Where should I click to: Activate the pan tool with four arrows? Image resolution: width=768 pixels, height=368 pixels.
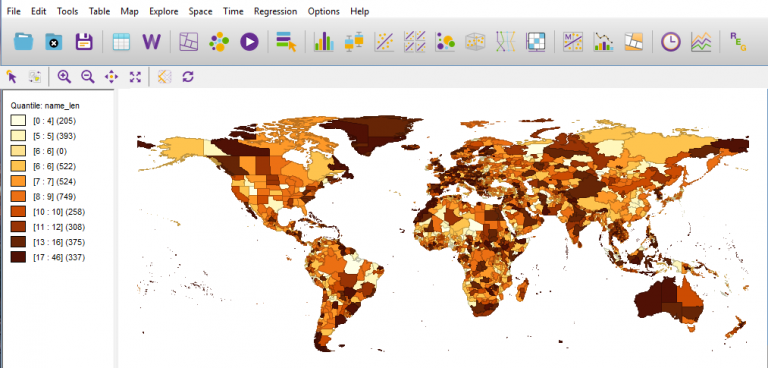[x=112, y=76]
